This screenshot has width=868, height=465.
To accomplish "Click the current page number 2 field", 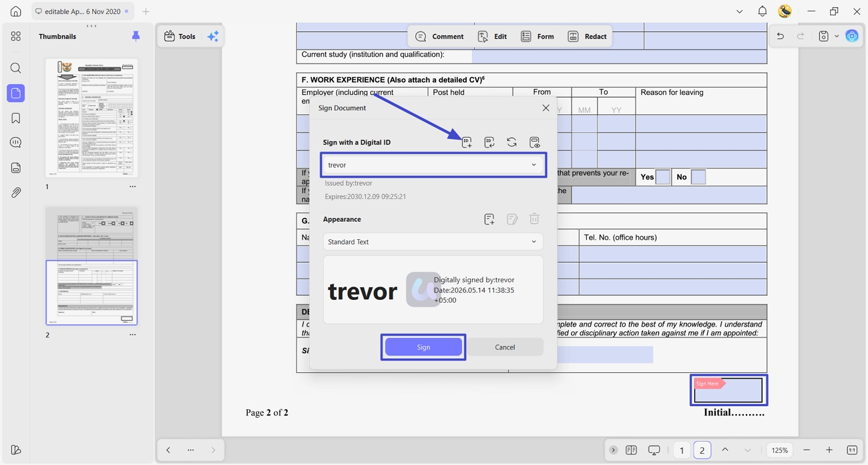I will [702, 450].
